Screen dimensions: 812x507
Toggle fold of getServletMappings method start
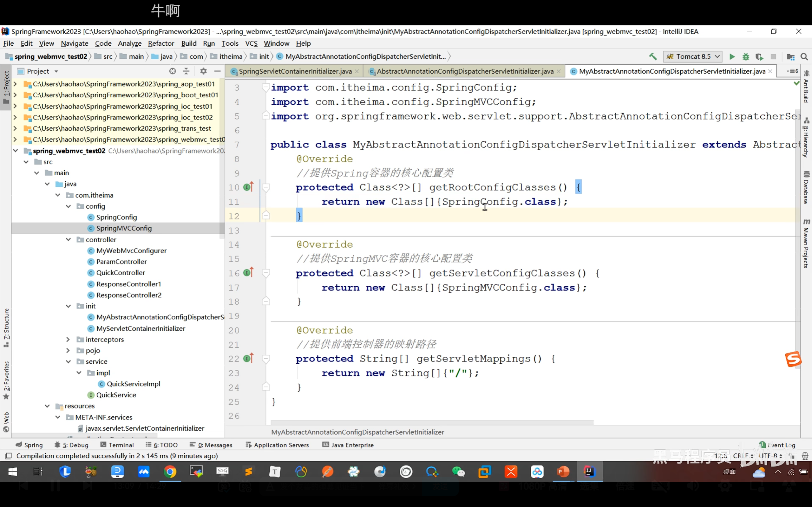tap(266, 359)
